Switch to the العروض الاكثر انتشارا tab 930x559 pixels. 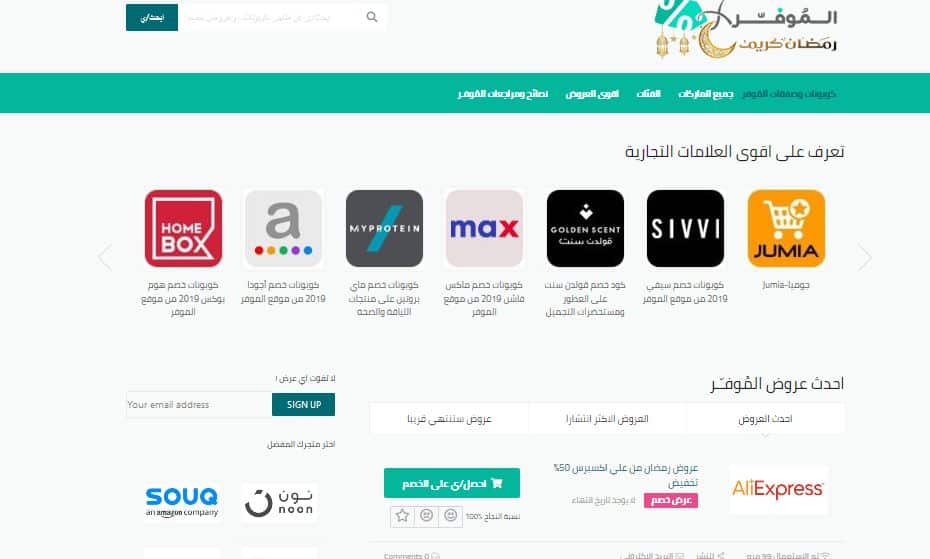pyautogui.click(x=607, y=419)
